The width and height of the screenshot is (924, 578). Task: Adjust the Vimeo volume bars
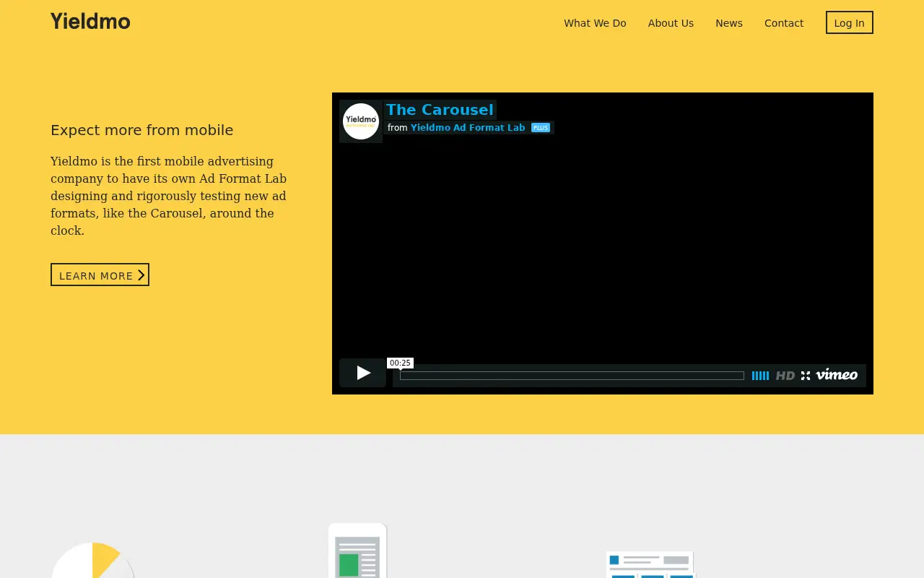(x=760, y=376)
